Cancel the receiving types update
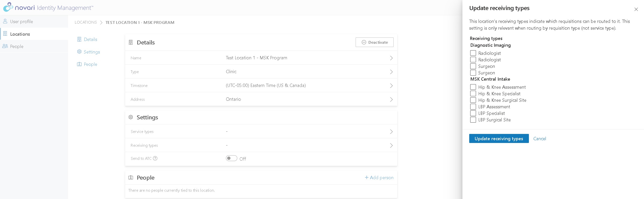The image size is (644, 199). pos(539,138)
